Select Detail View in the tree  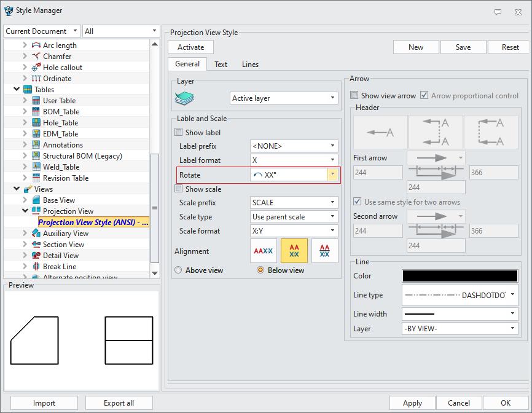(x=60, y=256)
